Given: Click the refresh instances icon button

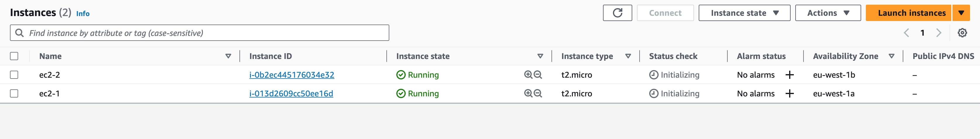Looking at the screenshot, I should 617,13.
